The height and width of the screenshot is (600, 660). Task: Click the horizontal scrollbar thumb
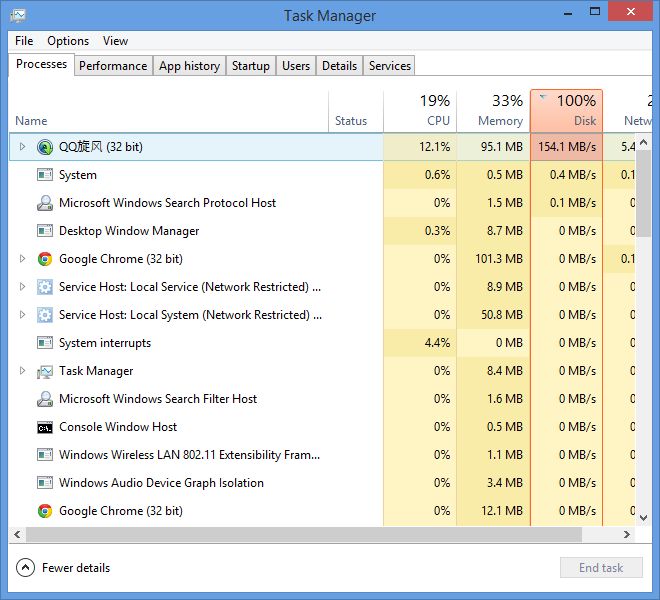pos(304,534)
